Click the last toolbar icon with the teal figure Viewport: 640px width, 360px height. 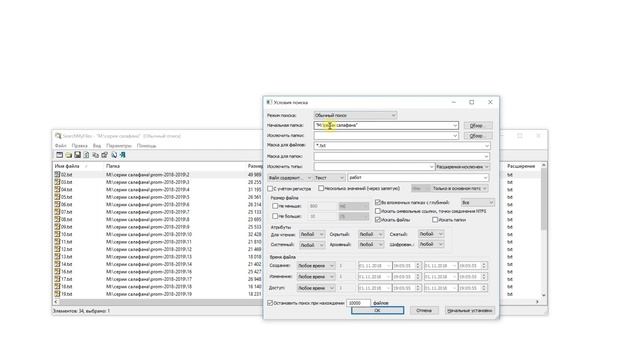click(122, 155)
